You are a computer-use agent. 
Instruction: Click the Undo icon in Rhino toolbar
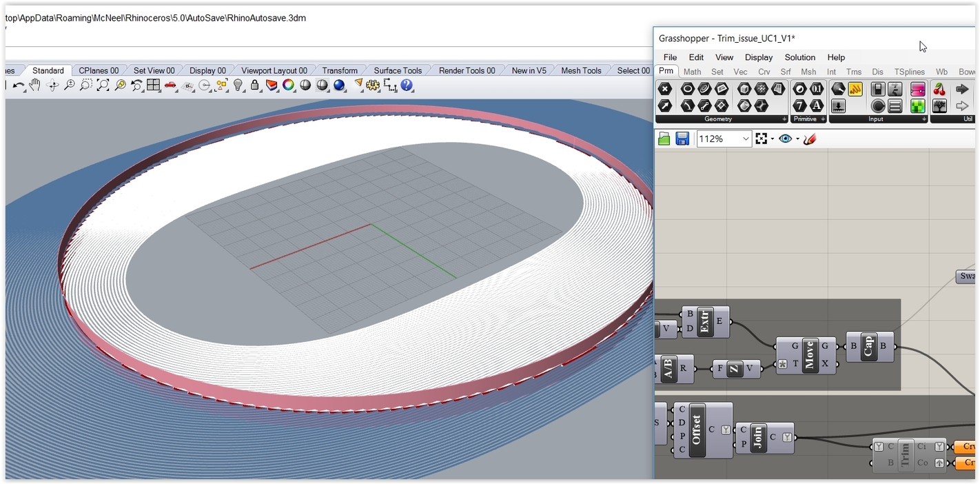pos(19,85)
